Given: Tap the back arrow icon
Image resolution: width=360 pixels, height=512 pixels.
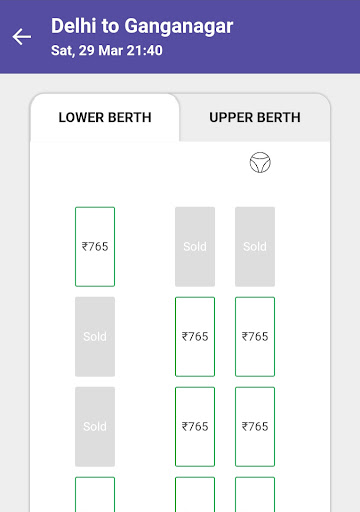Looking at the screenshot, I should click(x=22, y=37).
